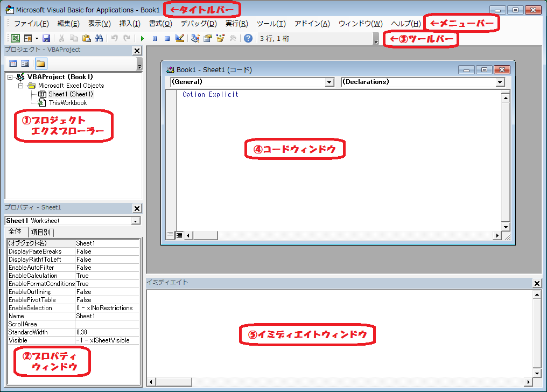Run macro with green play icon
The height and width of the screenshot is (392, 547).
(x=142, y=38)
